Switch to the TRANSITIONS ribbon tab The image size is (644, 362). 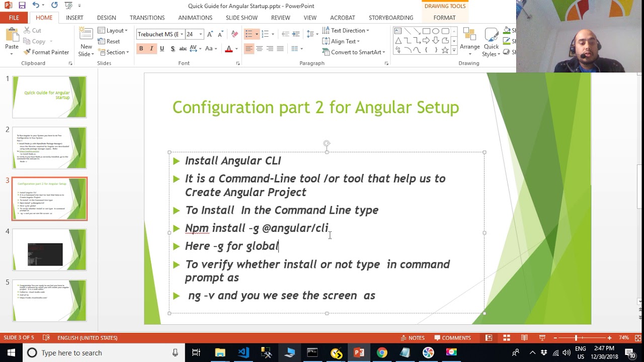[x=147, y=18]
